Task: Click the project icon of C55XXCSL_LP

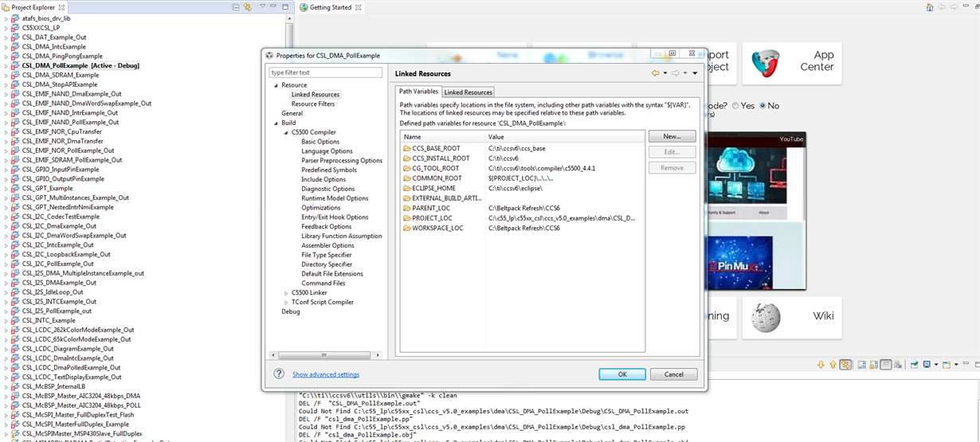Action: (16, 28)
